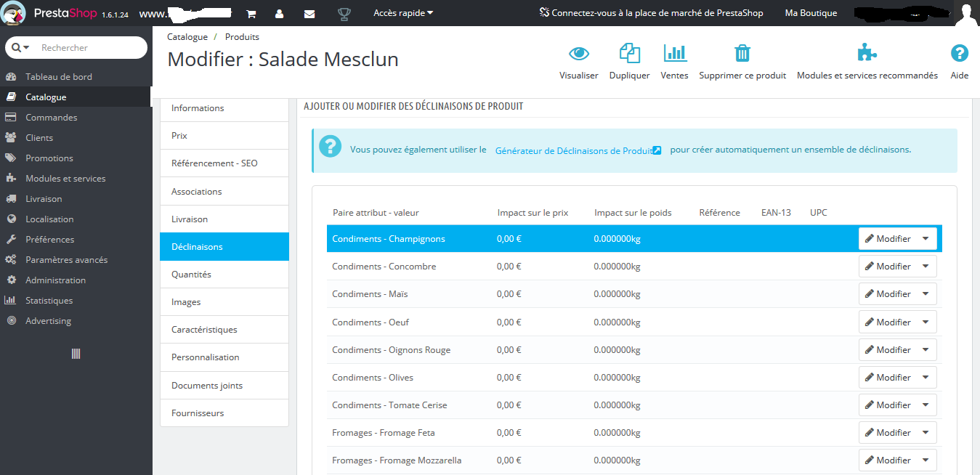Expand dropdown arrow for Condiments - Olives row
This screenshot has width=980, height=475.
926,377
